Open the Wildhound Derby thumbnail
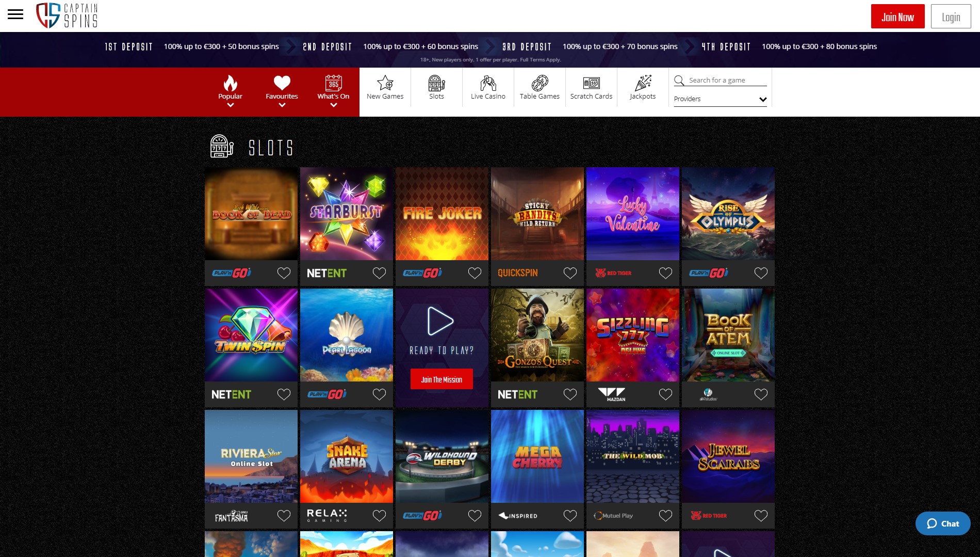The width and height of the screenshot is (980, 557). coord(442,456)
